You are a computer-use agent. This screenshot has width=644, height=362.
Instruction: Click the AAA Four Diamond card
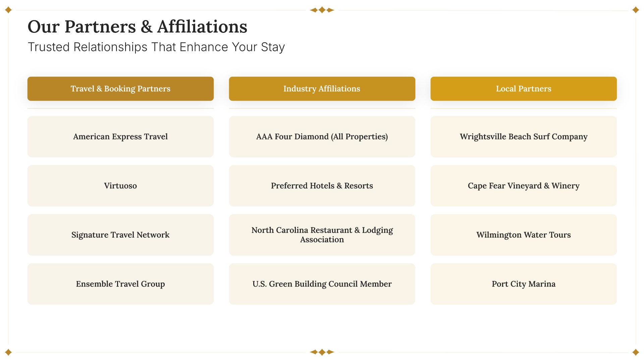322,137
